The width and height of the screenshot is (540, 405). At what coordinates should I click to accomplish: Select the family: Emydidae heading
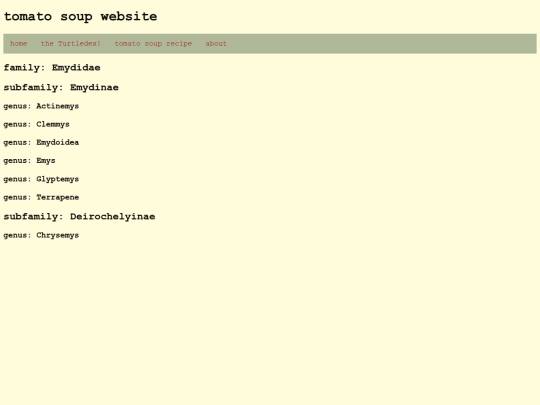tap(52, 68)
